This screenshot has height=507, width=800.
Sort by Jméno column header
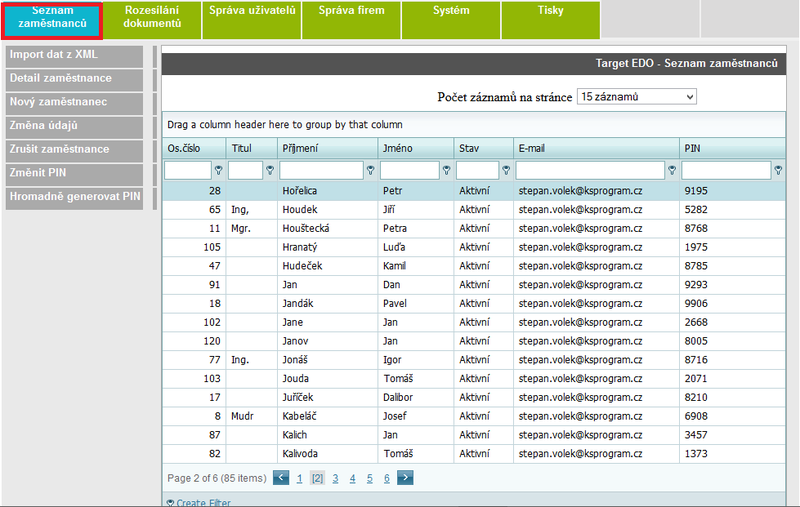tap(416, 148)
